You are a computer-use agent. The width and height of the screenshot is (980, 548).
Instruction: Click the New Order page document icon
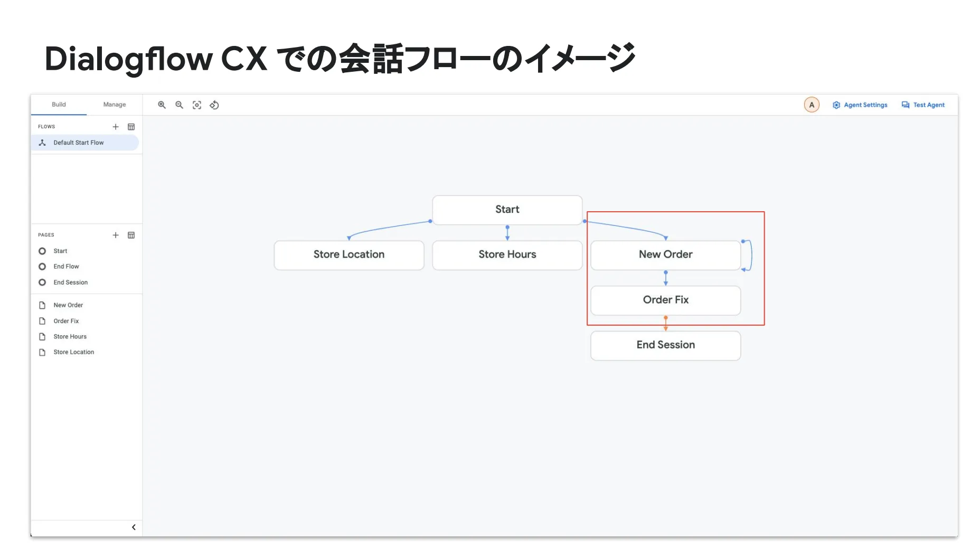tap(42, 305)
